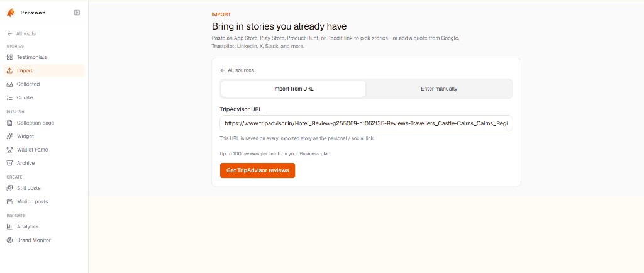Click the Import upload icon
Image resolution: width=644 pixels, height=273 pixels.
tap(10, 70)
